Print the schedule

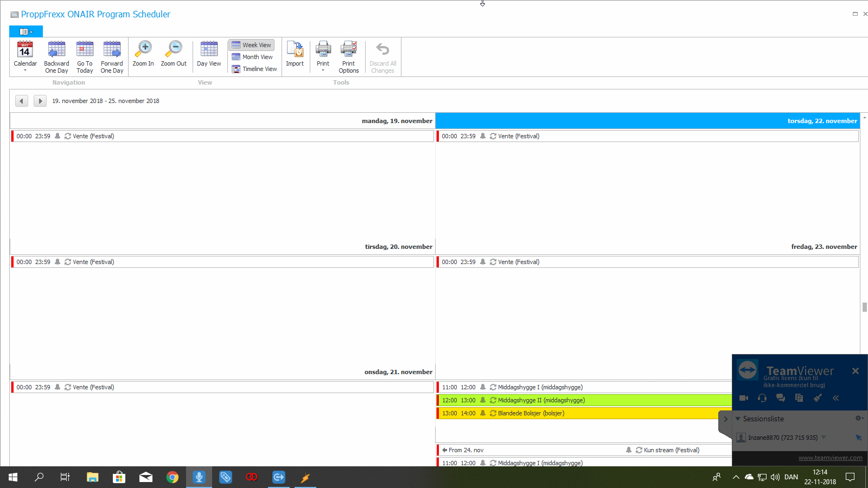coord(323,56)
